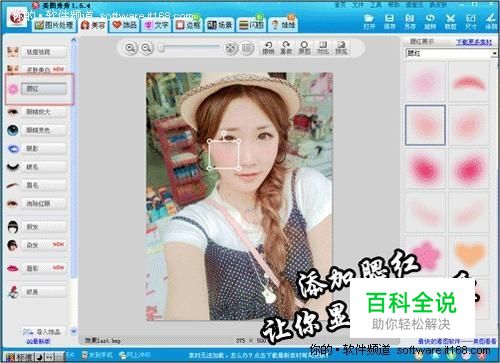Open the eye enlargement tool
500x363 pixels.
click(44, 112)
